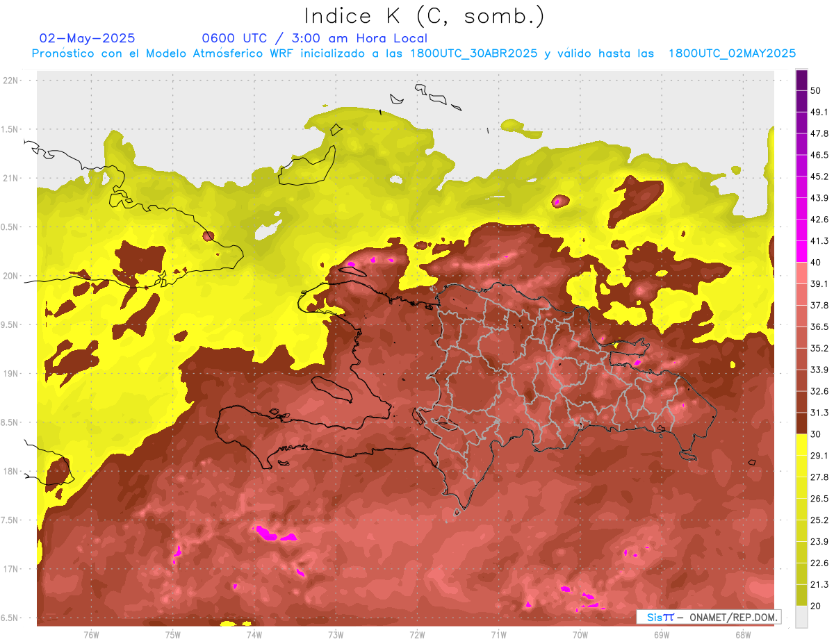Pick the dark brown swatch between 30 and 31.3

[801, 424]
